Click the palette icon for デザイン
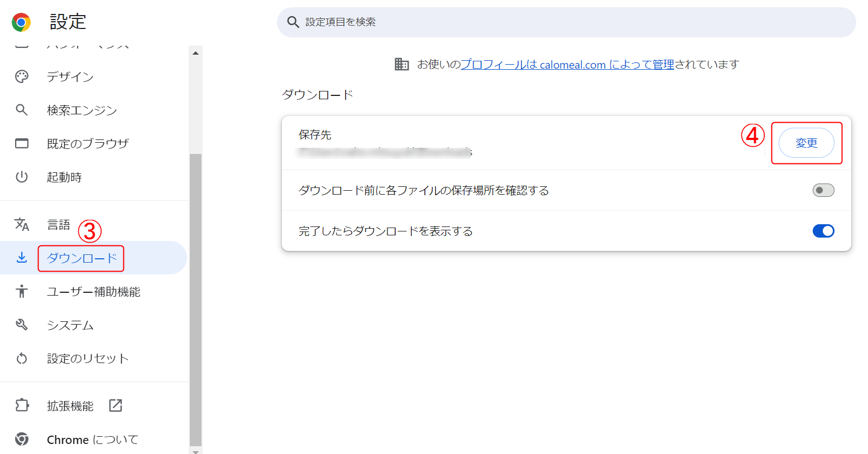868x454 pixels. (22, 77)
